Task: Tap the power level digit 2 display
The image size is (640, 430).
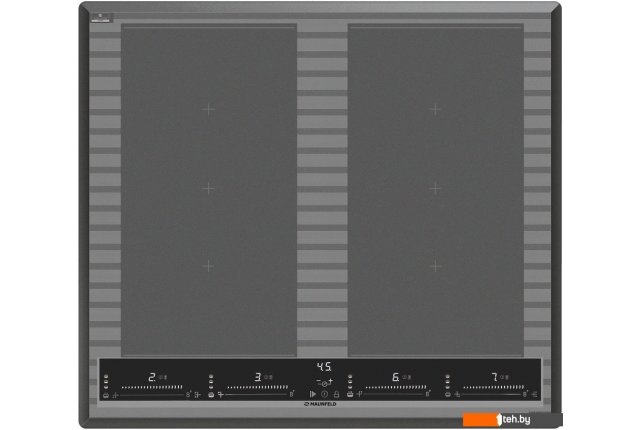Action: pyautogui.click(x=152, y=377)
